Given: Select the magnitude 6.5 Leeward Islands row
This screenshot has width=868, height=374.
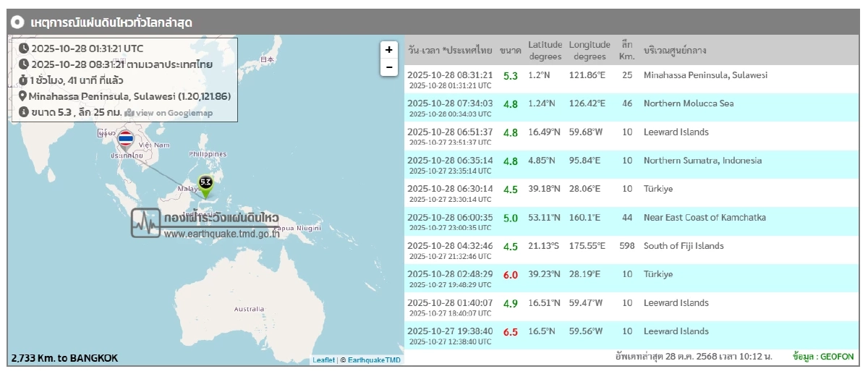Looking at the screenshot, I should pyautogui.click(x=629, y=336).
